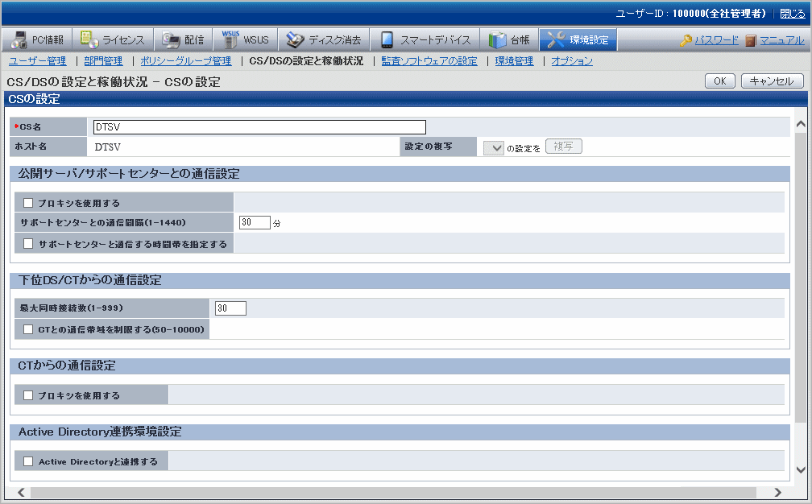Image resolution: width=812 pixels, height=504 pixels.
Task: Select the 環境設定 tab
Action: (578, 39)
